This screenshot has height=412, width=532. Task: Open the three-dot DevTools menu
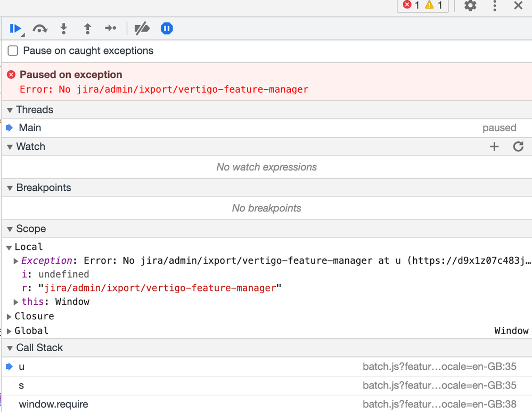tap(495, 5)
